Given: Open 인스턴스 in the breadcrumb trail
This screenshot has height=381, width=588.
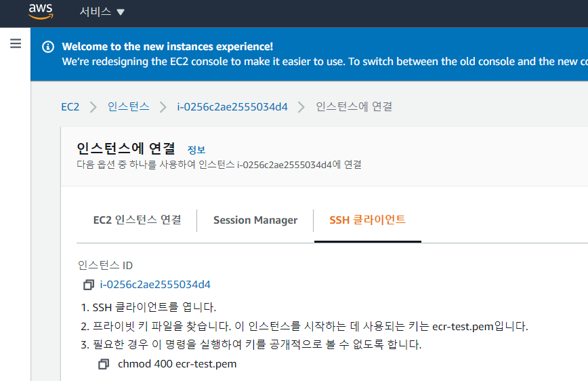Looking at the screenshot, I should (128, 106).
